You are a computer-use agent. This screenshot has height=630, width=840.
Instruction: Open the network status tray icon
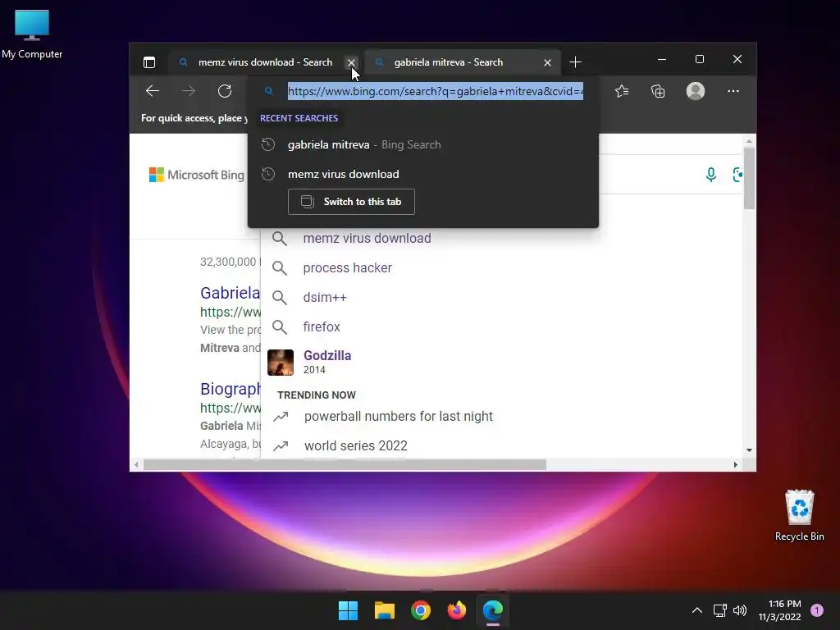pyautogui.click(x=719, y=610)
